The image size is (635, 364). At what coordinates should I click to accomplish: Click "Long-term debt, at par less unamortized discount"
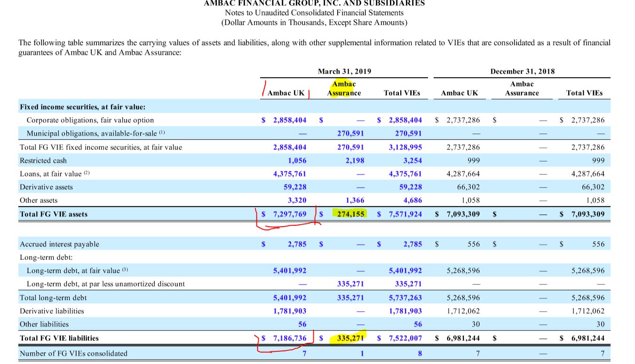(x=106, y=284)
